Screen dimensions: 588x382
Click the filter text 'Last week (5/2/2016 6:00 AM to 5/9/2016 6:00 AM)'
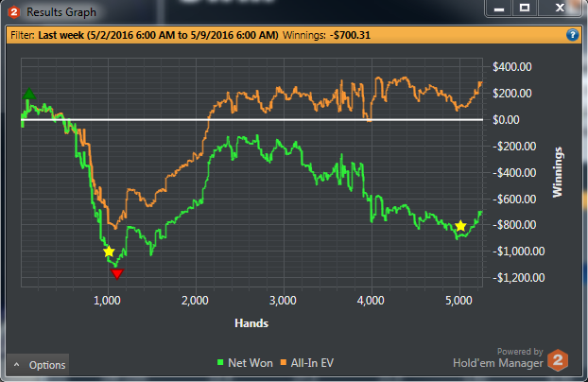pyautogui.click(x=158, y=35)
